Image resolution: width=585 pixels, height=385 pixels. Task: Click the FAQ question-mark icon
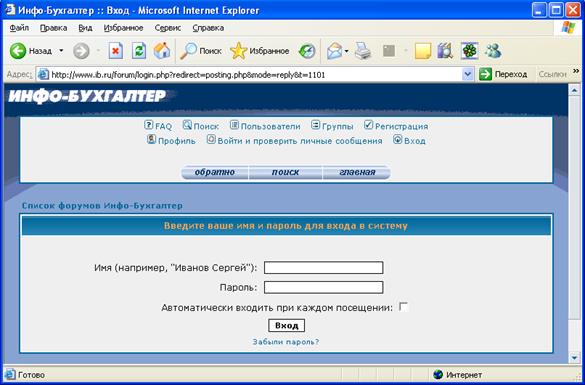click(148, 125)
